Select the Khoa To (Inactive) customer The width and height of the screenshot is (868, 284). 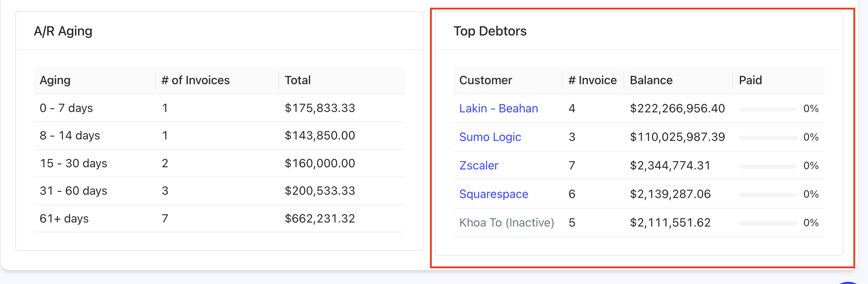pos(506,223)
